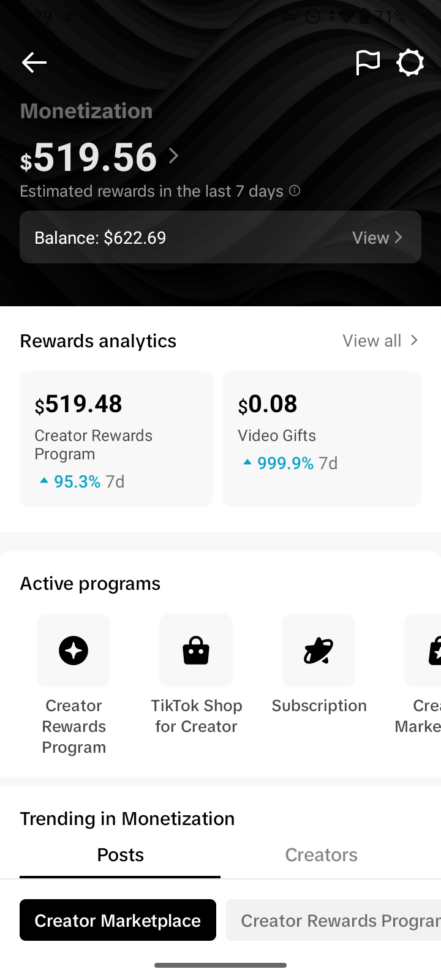Switch to the Posts tab
Viewport: 441px width, 980px height.
[121, 855]
